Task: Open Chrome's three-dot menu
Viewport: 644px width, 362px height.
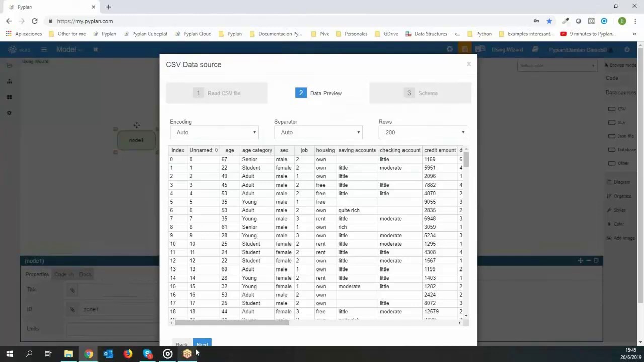Action: [635, 21]
